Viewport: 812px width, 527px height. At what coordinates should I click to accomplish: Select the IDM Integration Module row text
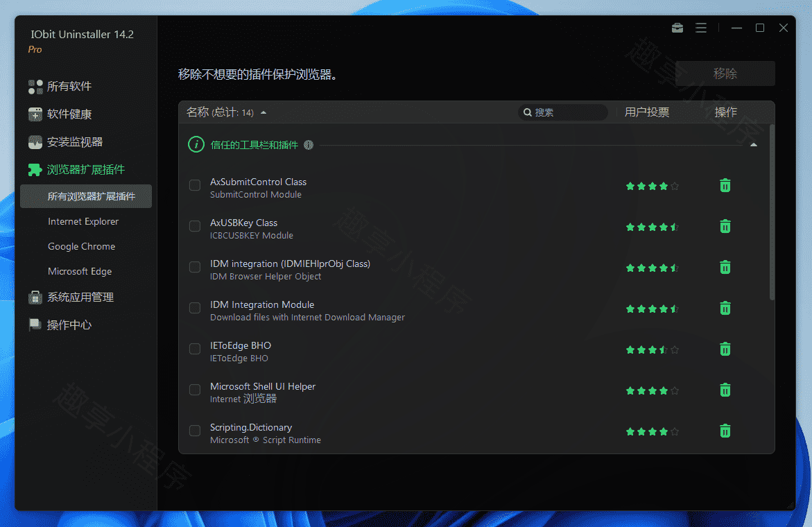pyautogui.click(x=262, y=304)
